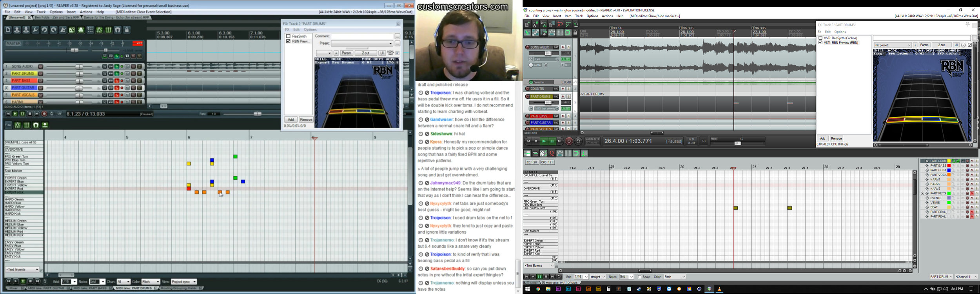The width and height of the screenshot is (980, 294).
Task: Click the new project icon in left REAPER toolbar
Action: (8, 30)
